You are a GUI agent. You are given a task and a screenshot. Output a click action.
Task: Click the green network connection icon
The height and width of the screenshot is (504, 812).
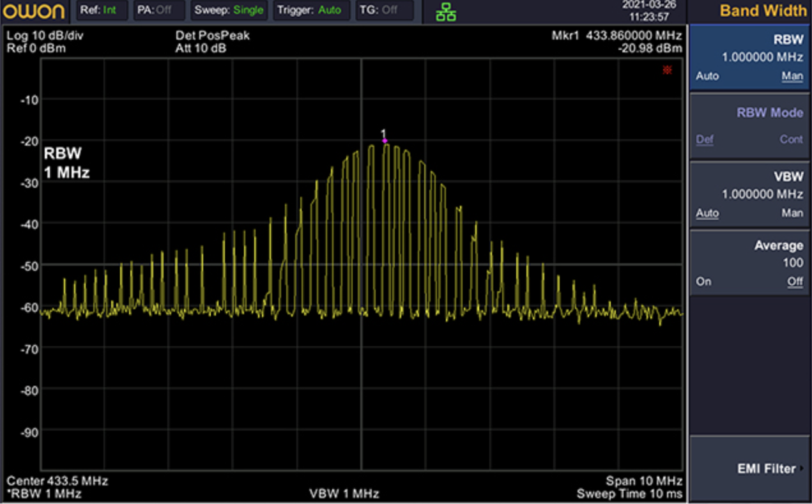pyautogui.click(x=446, y=11)
